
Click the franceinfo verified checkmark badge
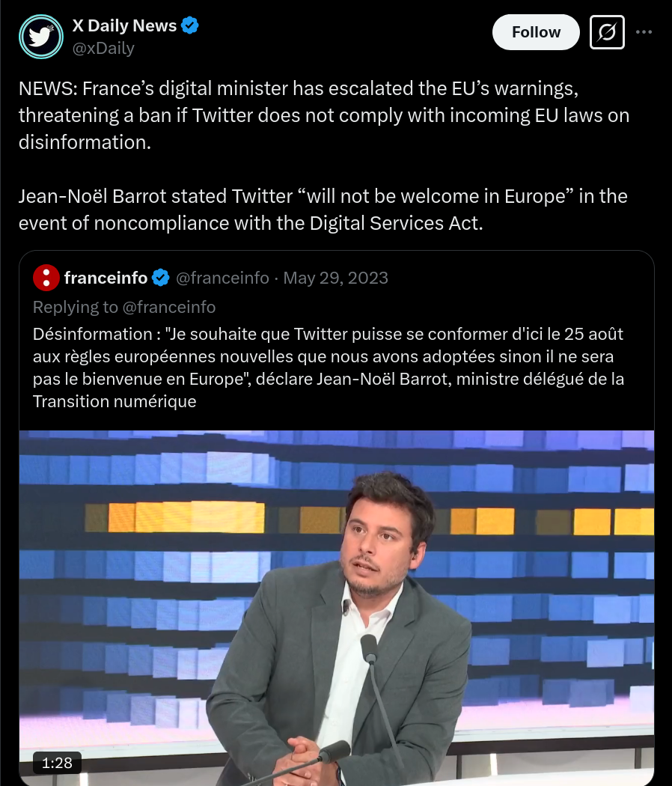coord(160,277)
